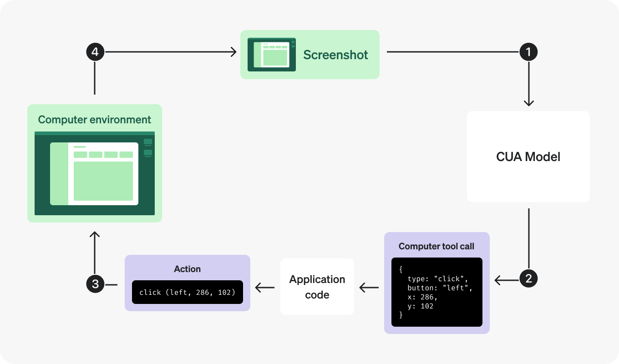Click the numbered circle 3 next to Action
The width and height of the screenshot is (619, 364).
(x=95, y=283)
